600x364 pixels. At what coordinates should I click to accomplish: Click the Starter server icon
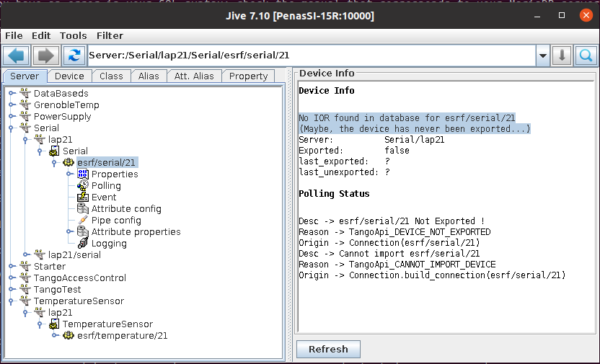(25, 266)
